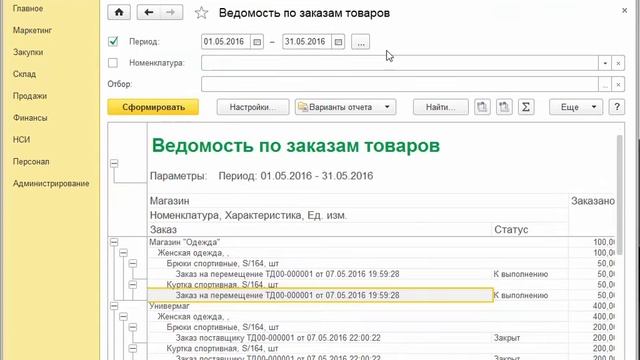The image size is (640, 360).
Task: Open the Финансы section
Action: pos(30,118)
